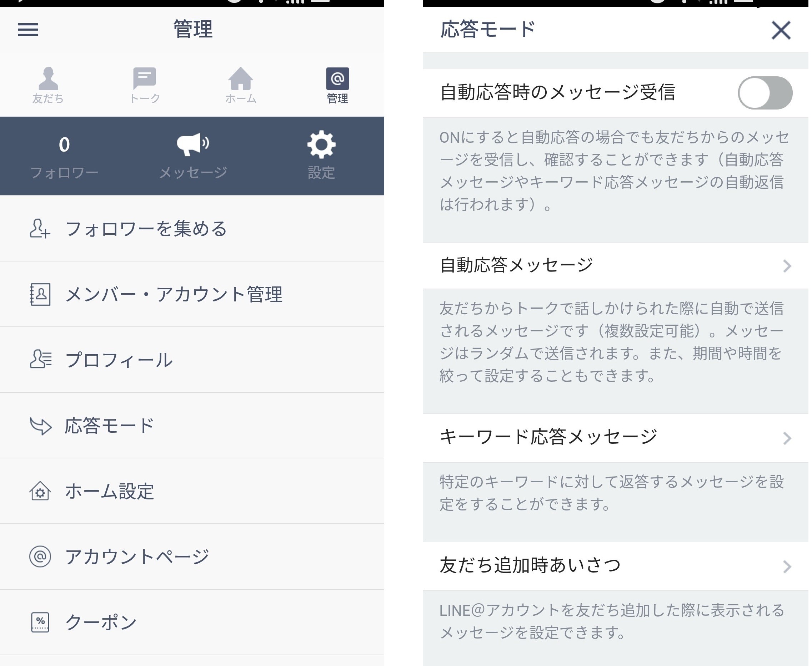
Task: Tap the ホーム house icon
Action: coord(240,78)
